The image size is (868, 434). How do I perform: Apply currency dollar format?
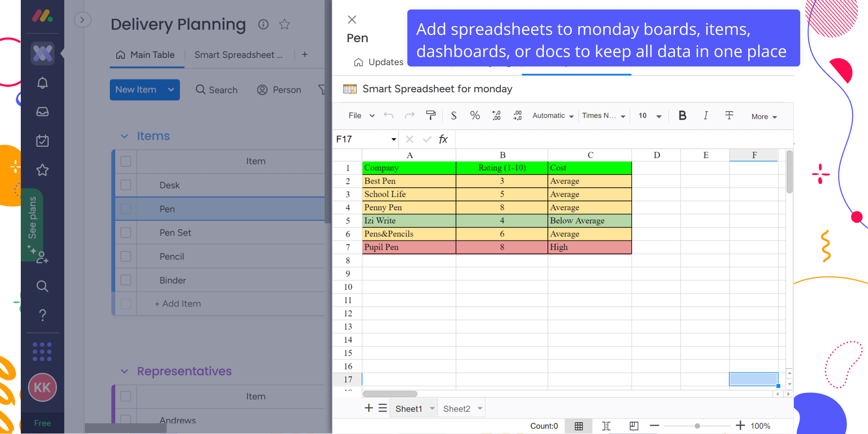454,115
